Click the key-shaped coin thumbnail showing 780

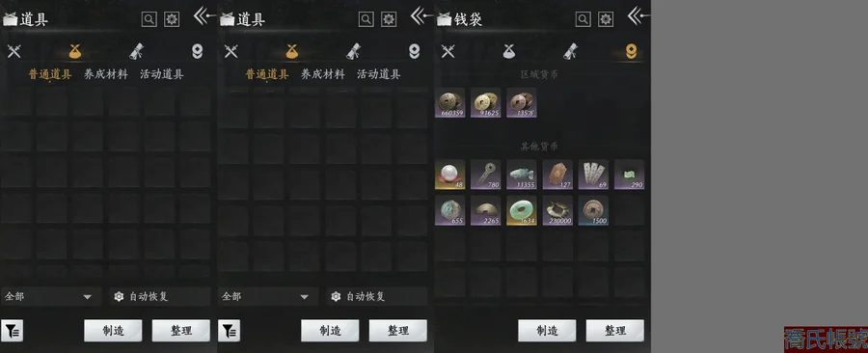[x=485, y=175]
